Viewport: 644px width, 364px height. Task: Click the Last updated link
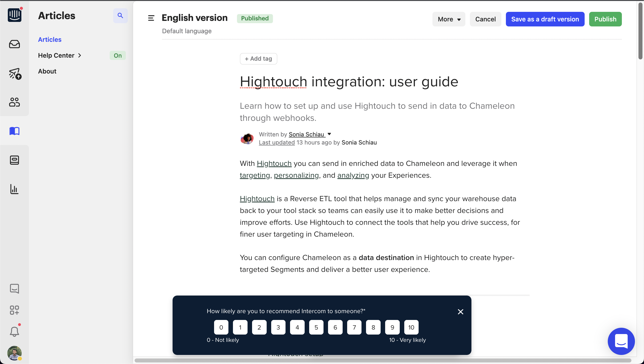277,142
